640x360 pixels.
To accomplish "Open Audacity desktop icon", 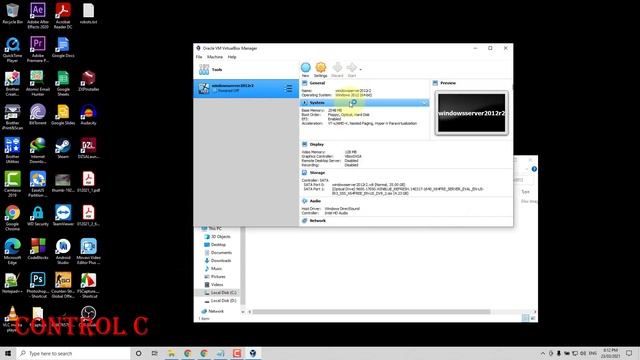I will [x=88, y=114].
